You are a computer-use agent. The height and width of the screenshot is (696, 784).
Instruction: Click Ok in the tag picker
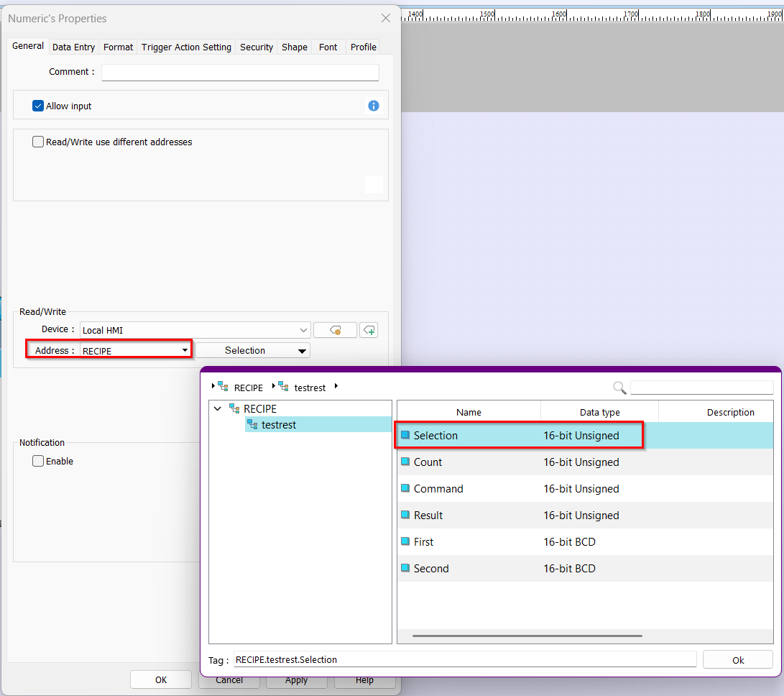coord(737,659)
